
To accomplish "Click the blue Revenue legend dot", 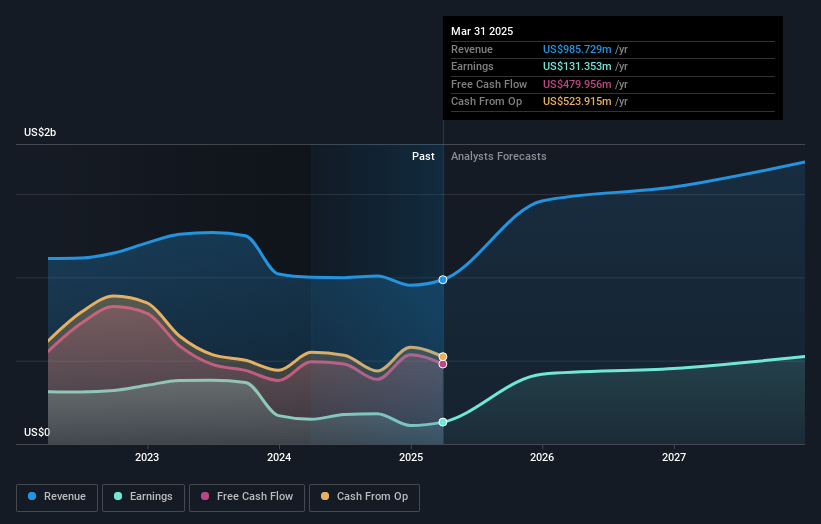I will tap(32, 496).
